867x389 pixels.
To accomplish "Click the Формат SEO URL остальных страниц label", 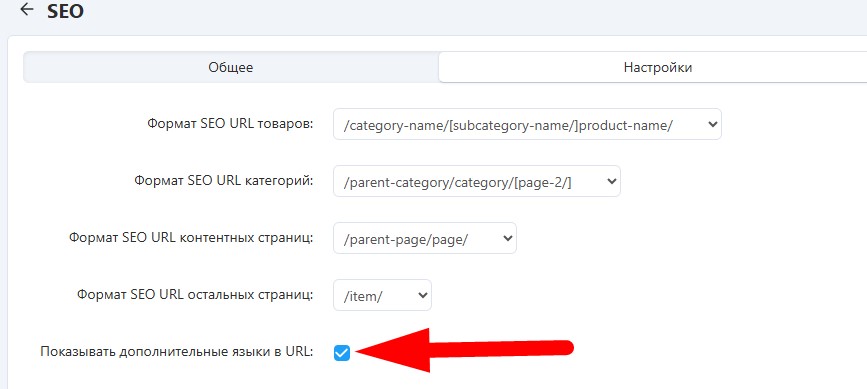I will [195, 295].
